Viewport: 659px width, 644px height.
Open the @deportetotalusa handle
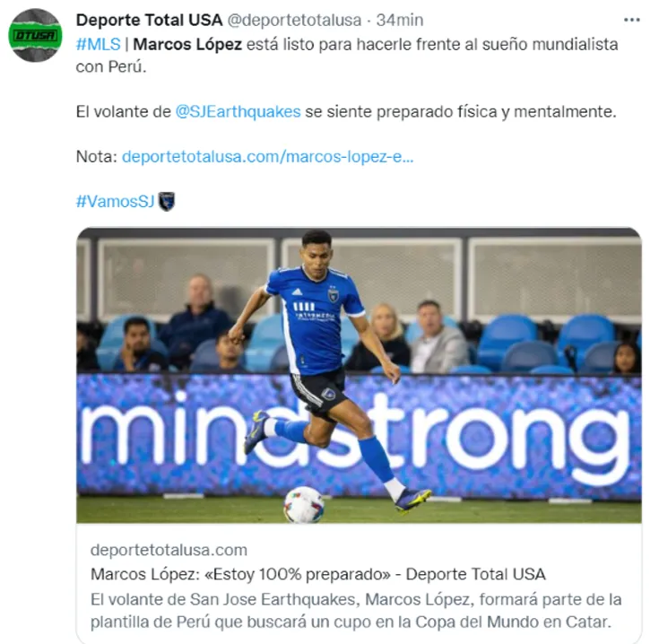(x=294, y=20)
